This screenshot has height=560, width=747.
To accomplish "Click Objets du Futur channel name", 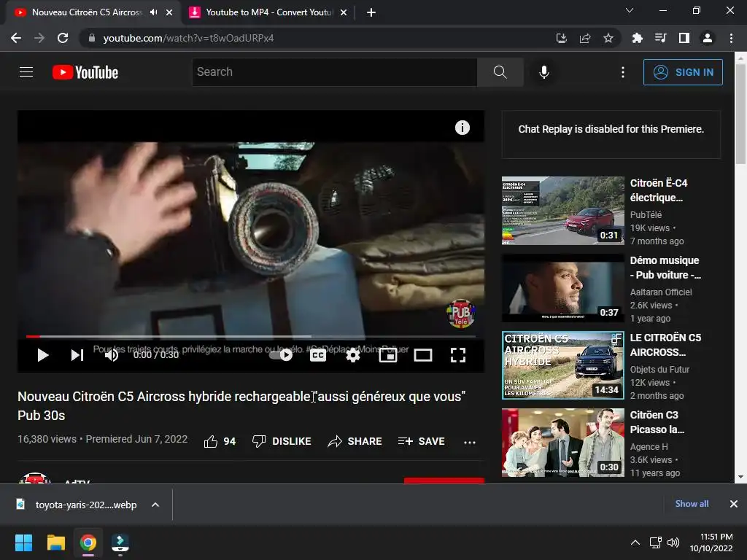I will (659, 369).
